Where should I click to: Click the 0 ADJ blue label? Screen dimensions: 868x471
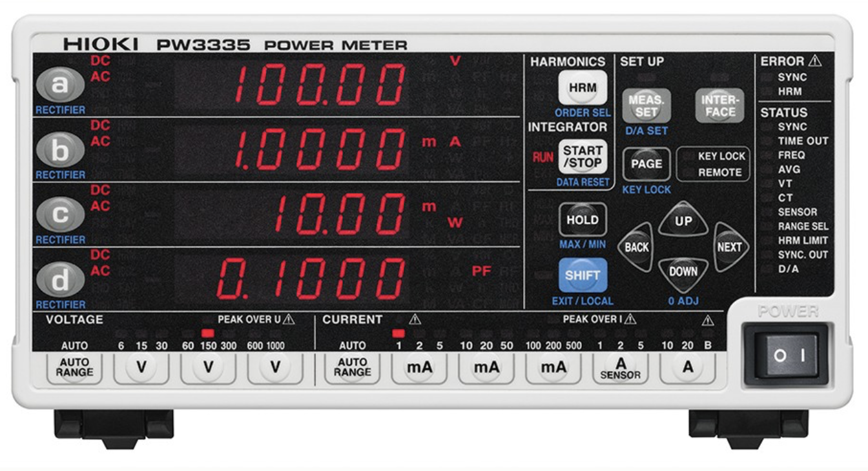tap(683, 301)
